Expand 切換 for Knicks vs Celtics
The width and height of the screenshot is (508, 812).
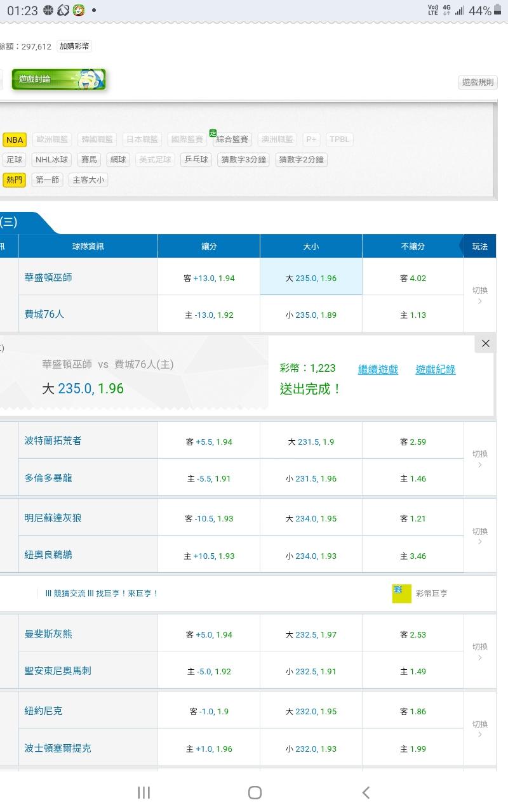tap(480, 729)
